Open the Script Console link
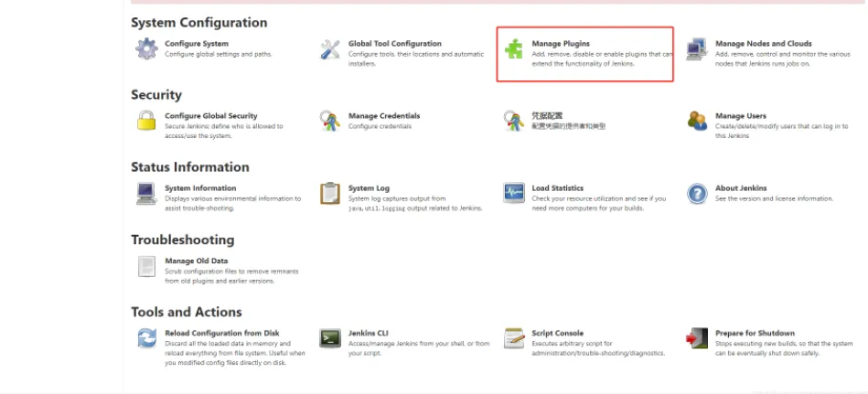 (557, 333)
